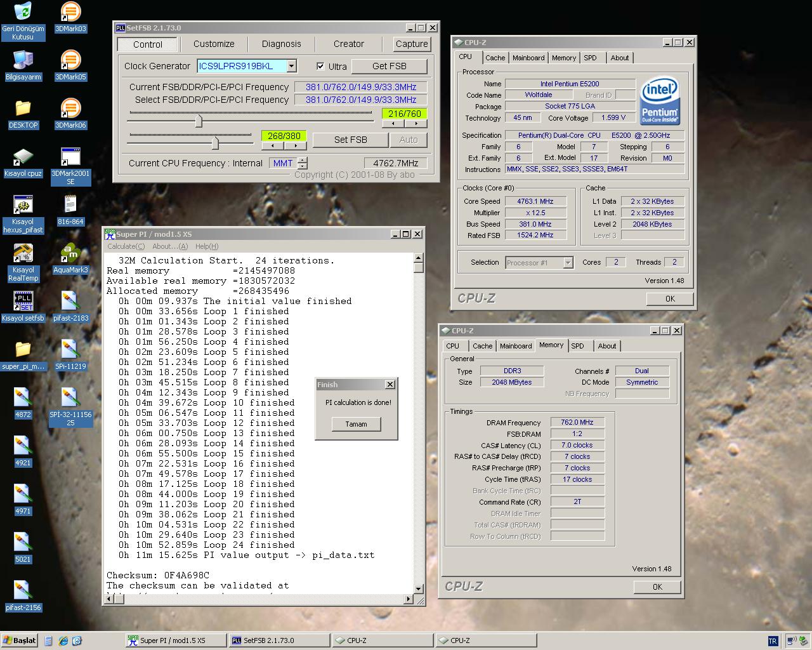Open the About tab in lower CPU-Z window
This screenshot has width=812, height=650.
point(606,346)
